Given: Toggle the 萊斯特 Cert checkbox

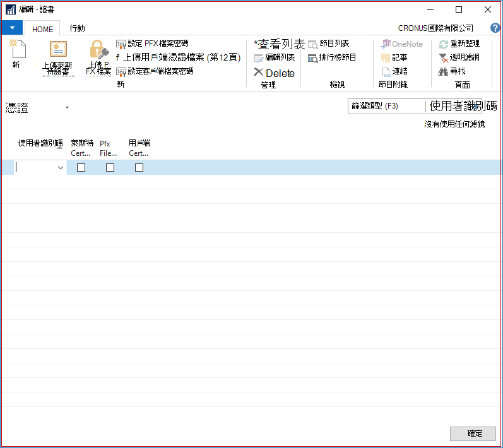Looking at the screenshot, I should tap(81, 168).
